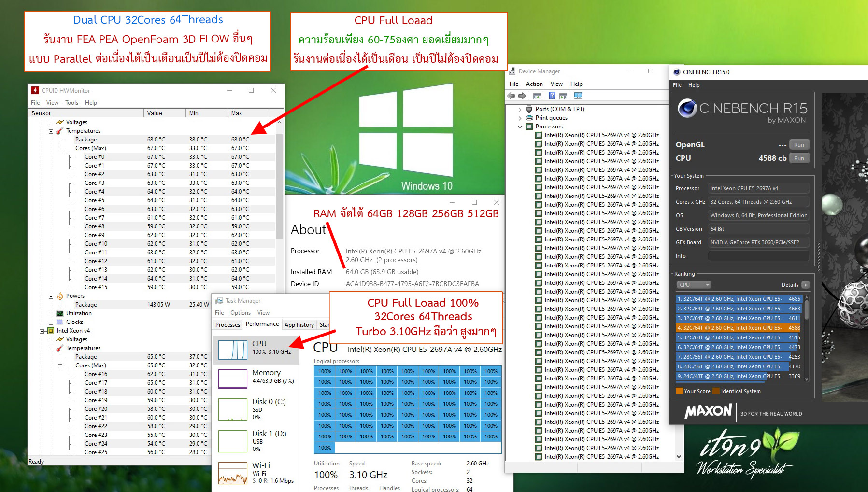Open the Help menu in Device Manager

tap(576, 84)
